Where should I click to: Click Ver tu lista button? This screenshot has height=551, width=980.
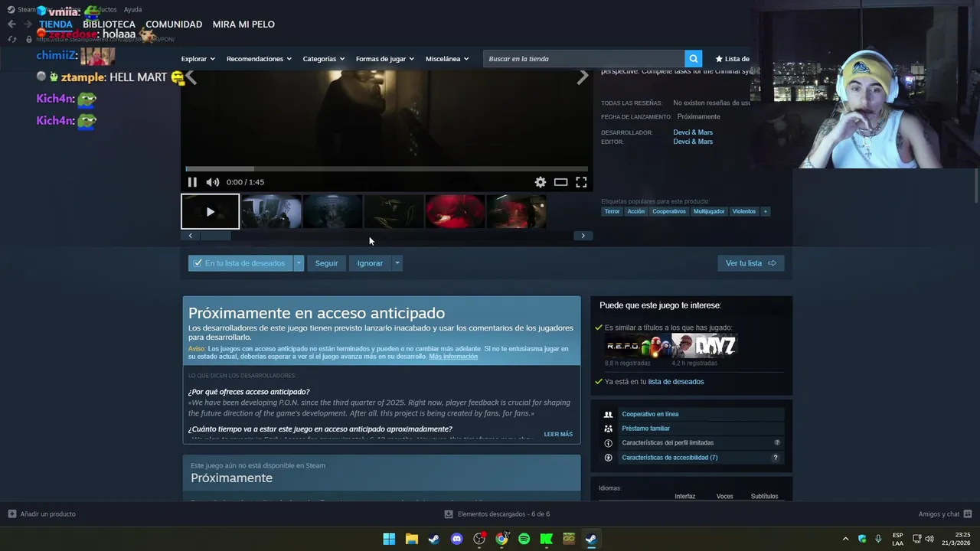[x=751, y=263]
